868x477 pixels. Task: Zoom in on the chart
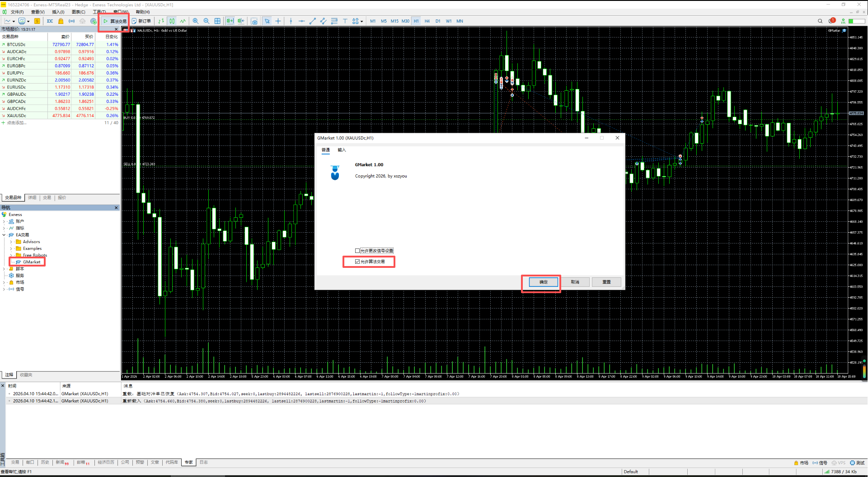tap(196, 21)
